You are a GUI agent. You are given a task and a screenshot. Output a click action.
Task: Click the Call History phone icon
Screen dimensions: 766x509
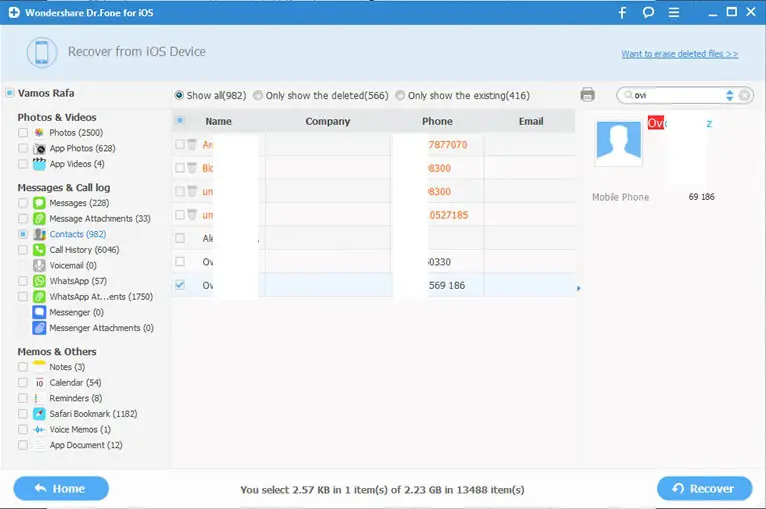39,250
